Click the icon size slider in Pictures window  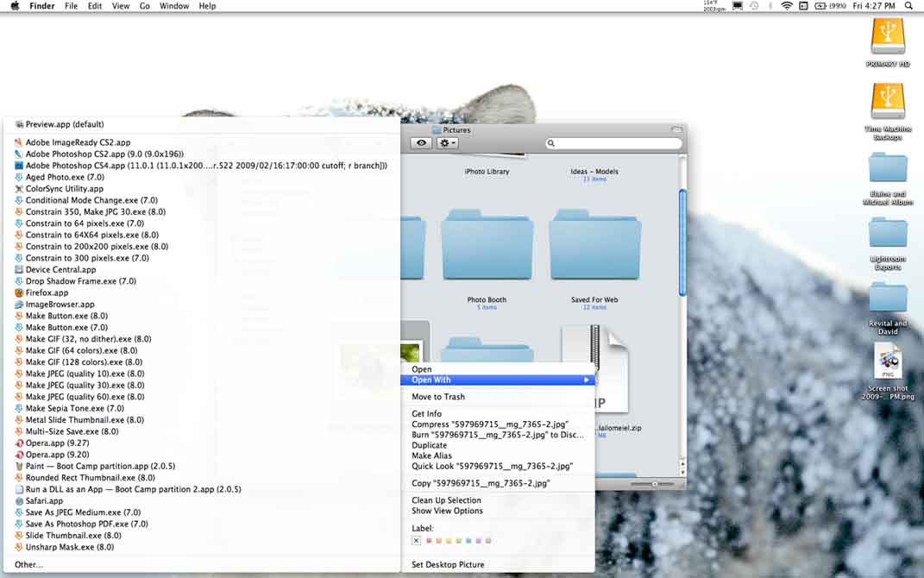654,484
